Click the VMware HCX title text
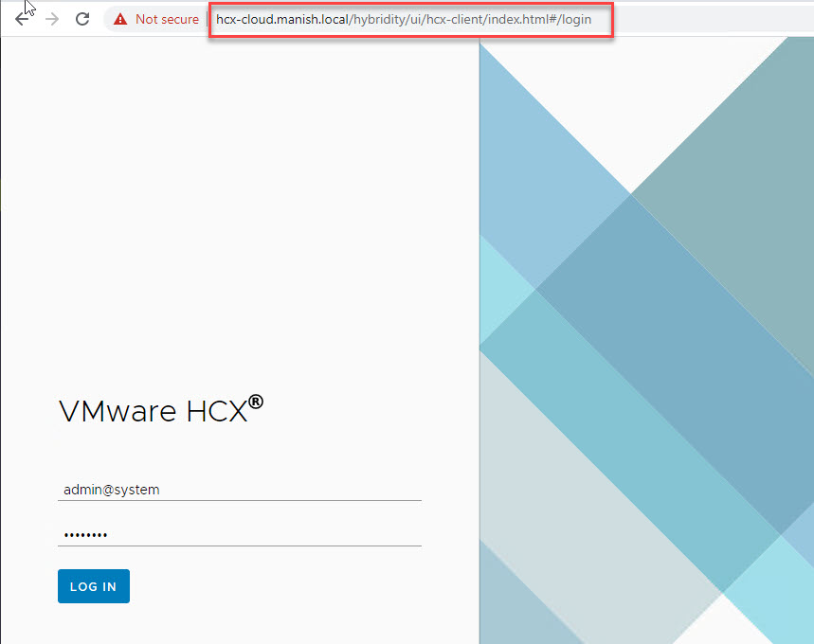This screenshot has width=814, height=644. click(161, 410)
